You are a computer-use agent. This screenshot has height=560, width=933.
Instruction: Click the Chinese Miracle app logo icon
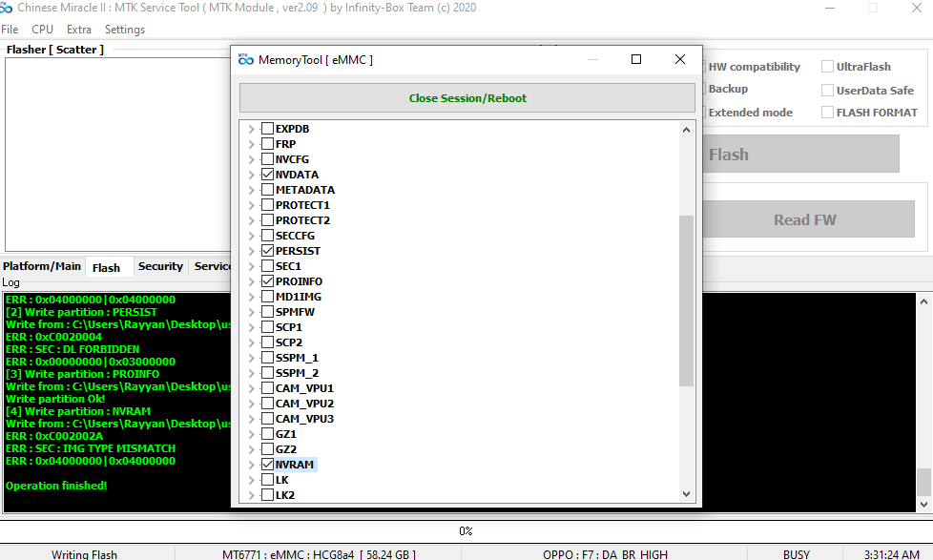[6, 8]
